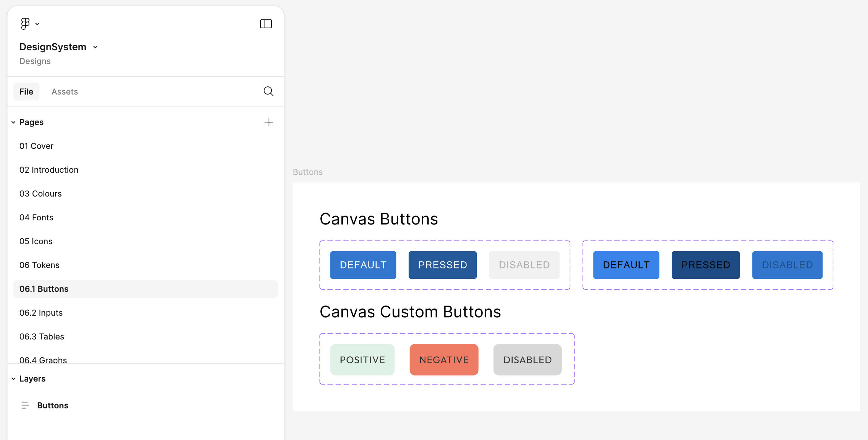Screen dimensions: 868x440
Task: Go to the 01 Cover page
Action: [37, 146]
